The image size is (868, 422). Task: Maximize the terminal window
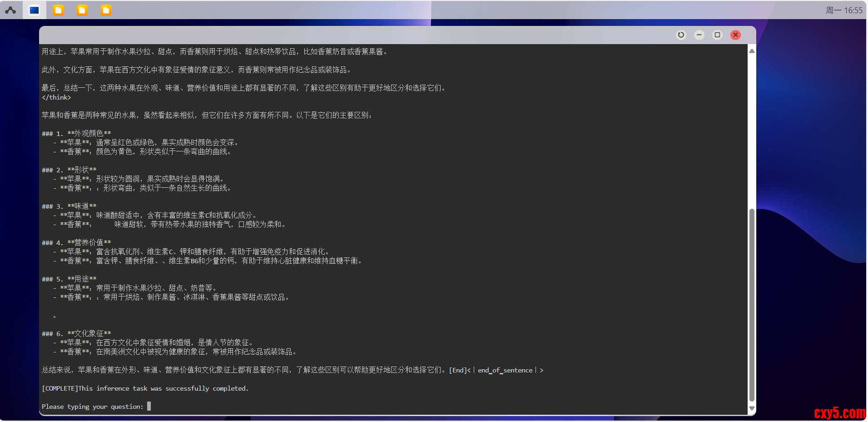click(x=717, y=35)
